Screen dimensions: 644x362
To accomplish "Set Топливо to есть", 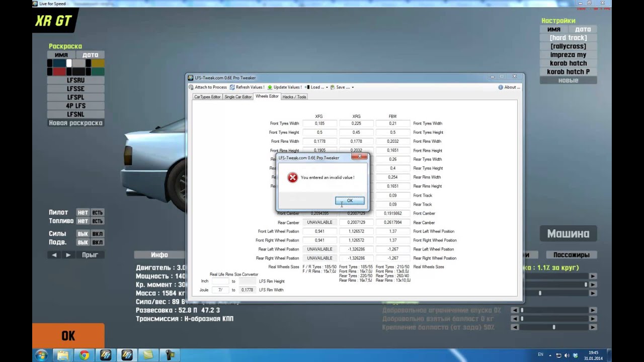I will point(97,221).
